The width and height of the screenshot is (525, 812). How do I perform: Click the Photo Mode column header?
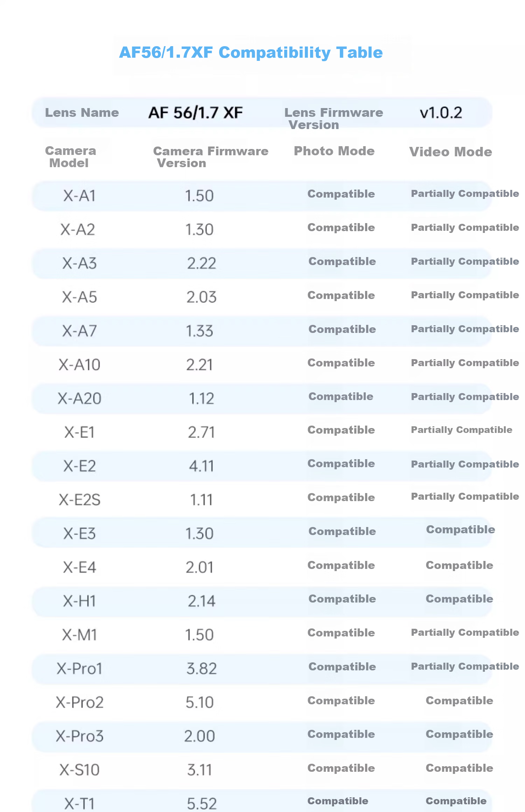pyautogui.click(x=334, y=151)
